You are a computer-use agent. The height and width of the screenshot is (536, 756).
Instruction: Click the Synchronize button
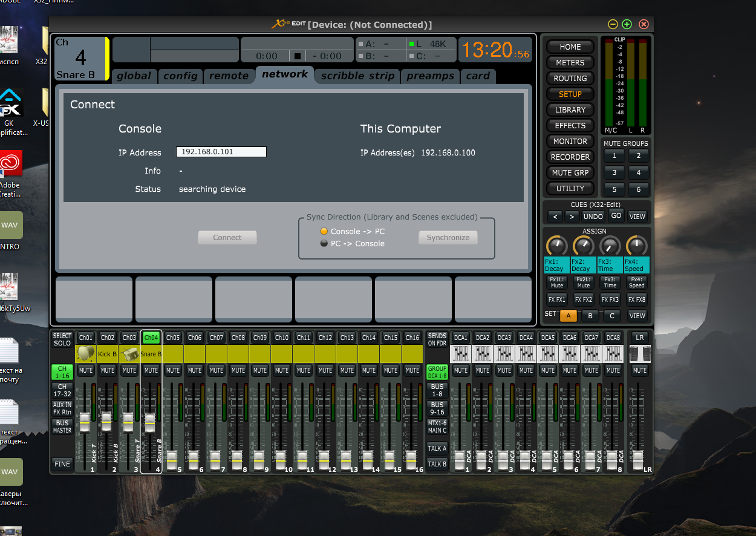coord(448,238)
